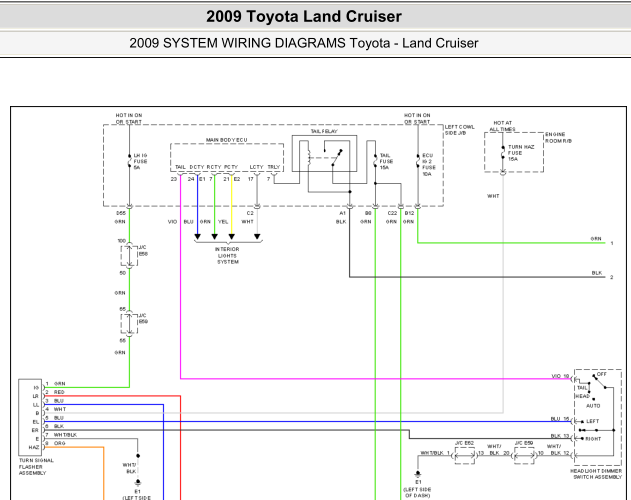Click the HEAD position in dimmer switch
The image size is (631, 500).
tap(582, 396)
